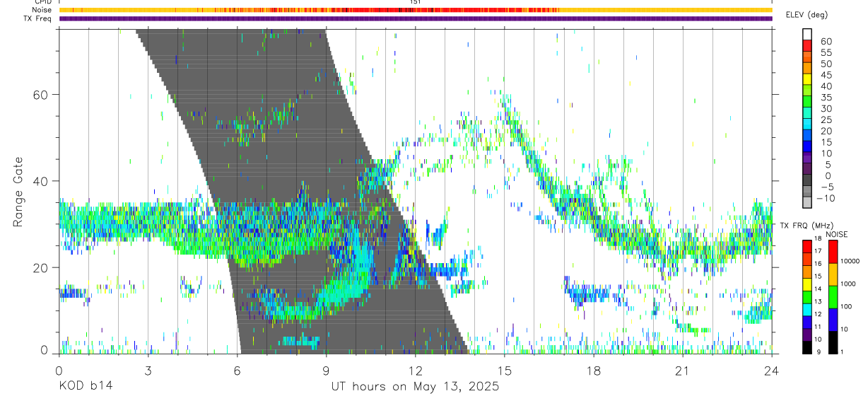Click the light gray bottom swatch of the ELEV colorbar
Viewport: 868px width, 401px height.
click(x=807, y=202)
